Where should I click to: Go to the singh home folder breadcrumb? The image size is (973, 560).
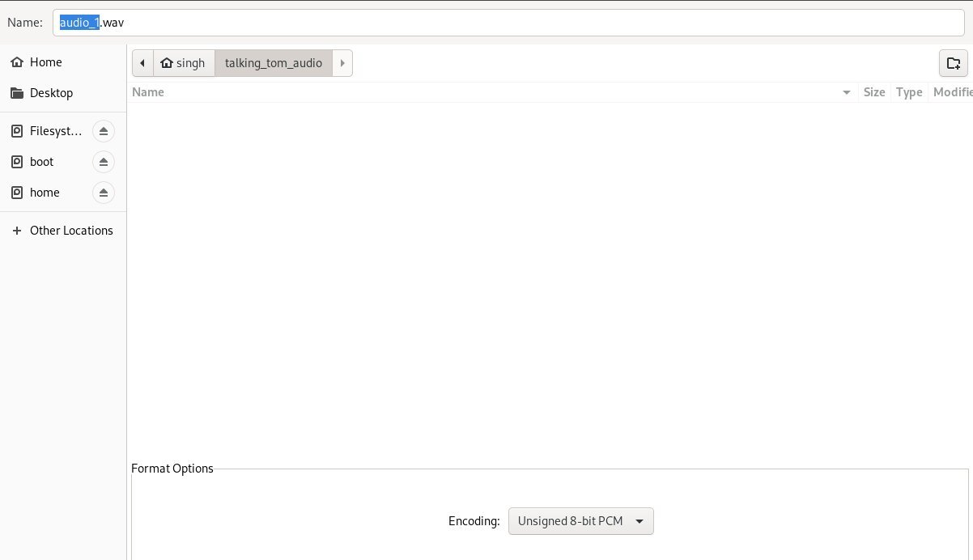tap(184, 63)
